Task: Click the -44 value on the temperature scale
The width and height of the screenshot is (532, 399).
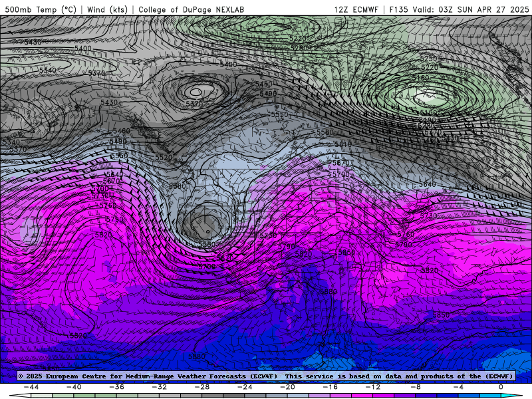Action: [x=31, y=387]
